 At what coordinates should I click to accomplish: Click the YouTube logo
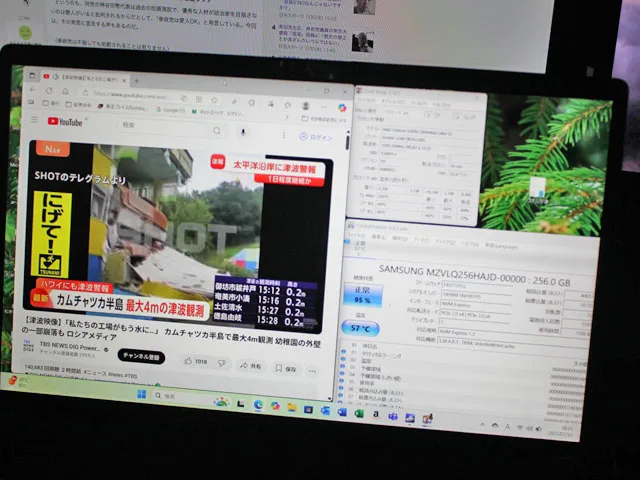(x=65, y=122)
